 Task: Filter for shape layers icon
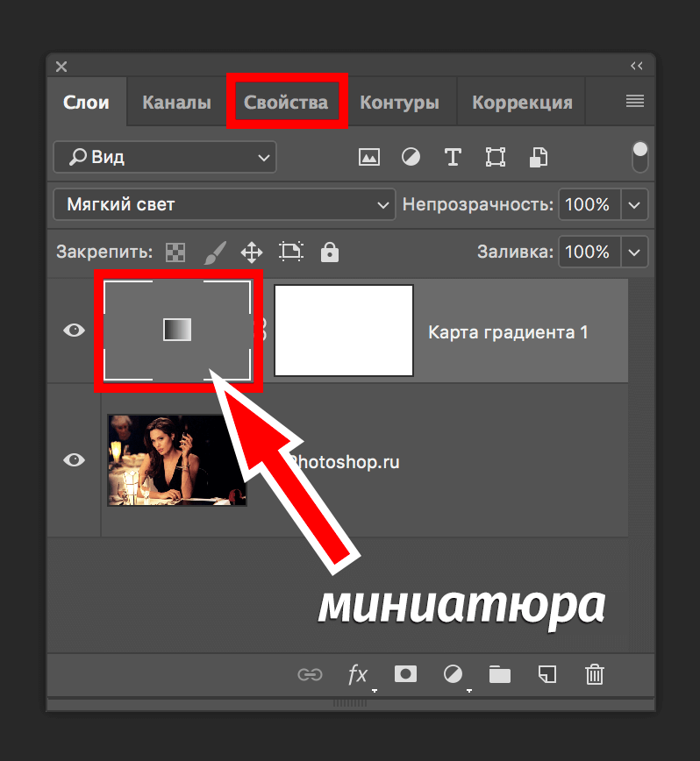[x=495, y=157]
